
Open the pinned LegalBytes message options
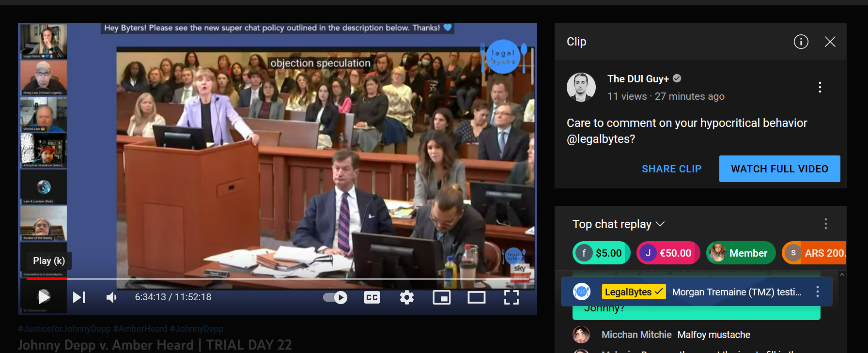pyautogui.click(x=818, y=292)
